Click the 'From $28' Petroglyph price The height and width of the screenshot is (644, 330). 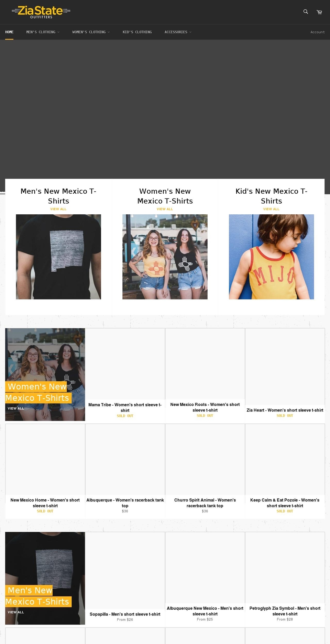point(285,619)
